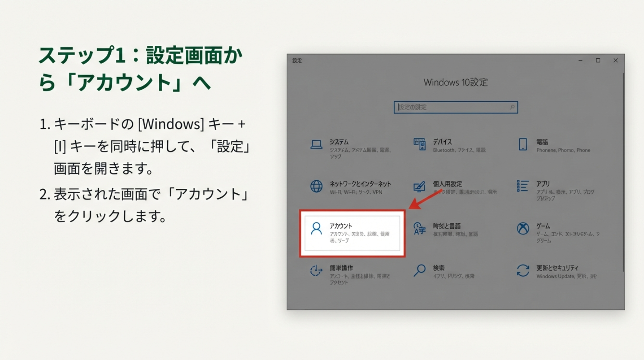Click inside the settings search box
The width and height of the screenshot is (644, 360).
[x=456, y=107]
